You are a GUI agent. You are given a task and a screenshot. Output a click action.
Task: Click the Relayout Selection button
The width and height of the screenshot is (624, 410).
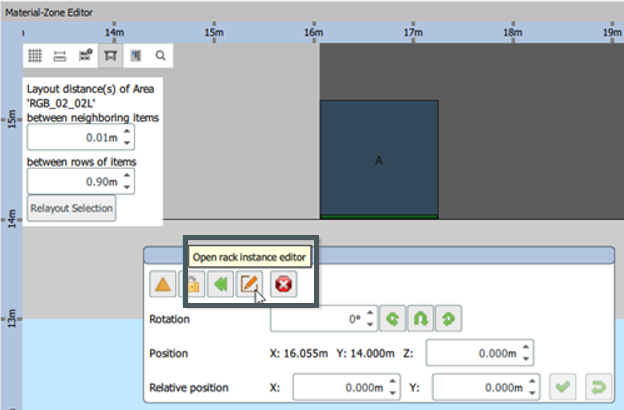pos(71,209)
